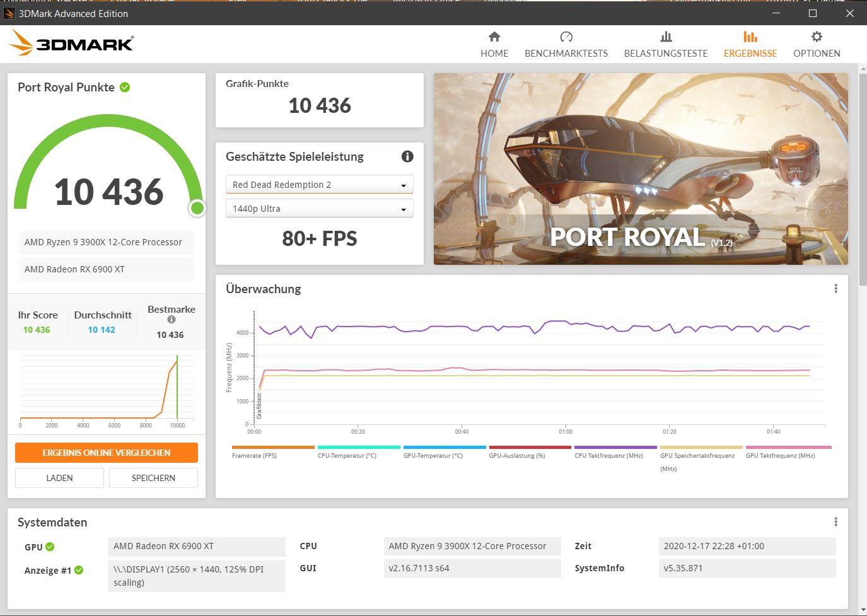The width and height of the screenshot is (867, 616).
Task: Click the SystemInfo version v5.35.871
Action: click(747, 568)
